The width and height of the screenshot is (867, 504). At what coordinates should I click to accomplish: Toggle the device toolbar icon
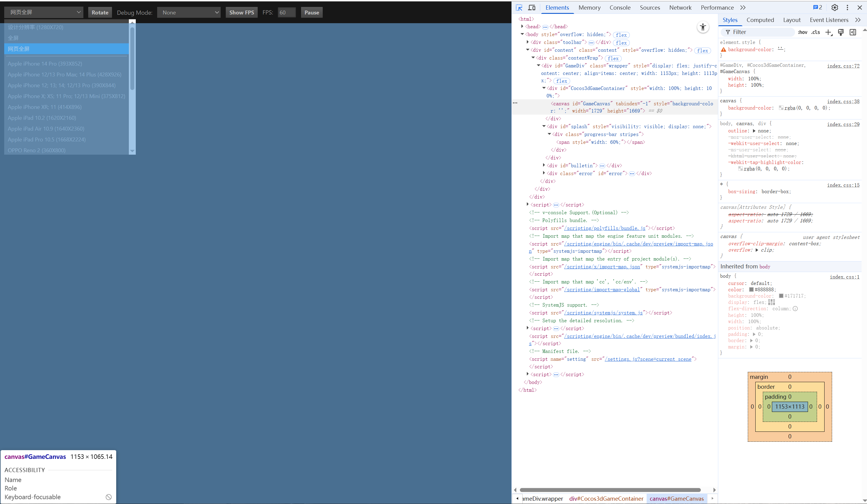532,8
